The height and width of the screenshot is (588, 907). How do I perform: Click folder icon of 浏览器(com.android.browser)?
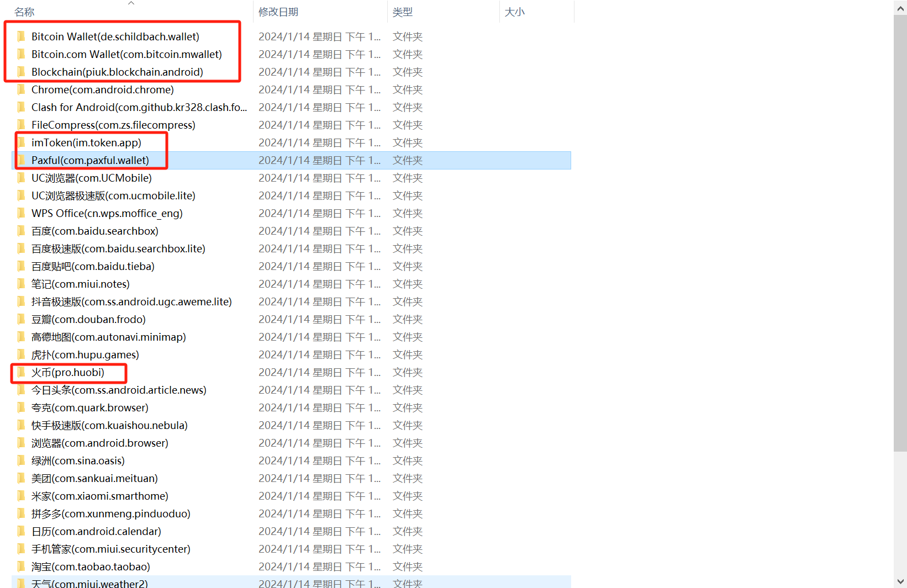pos(21,443)
